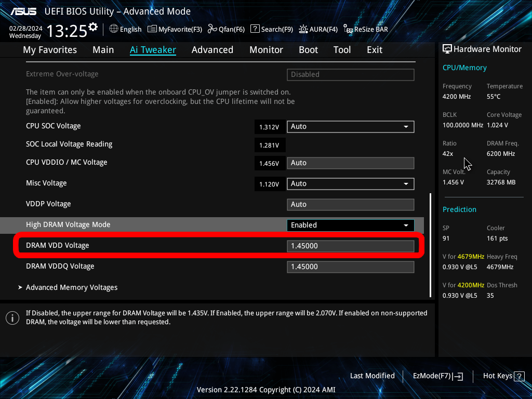Switch to the Main tab
532x399 pixels.
click(103, 50)
